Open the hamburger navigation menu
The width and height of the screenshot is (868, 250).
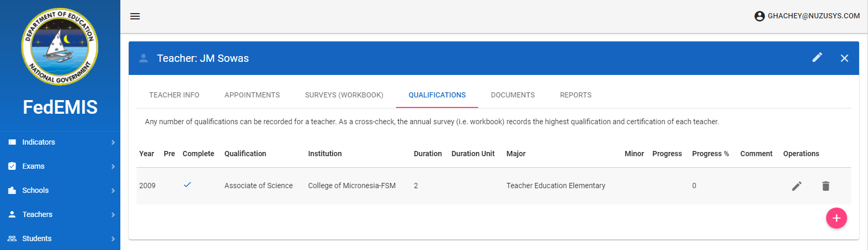tap(135, 16)
